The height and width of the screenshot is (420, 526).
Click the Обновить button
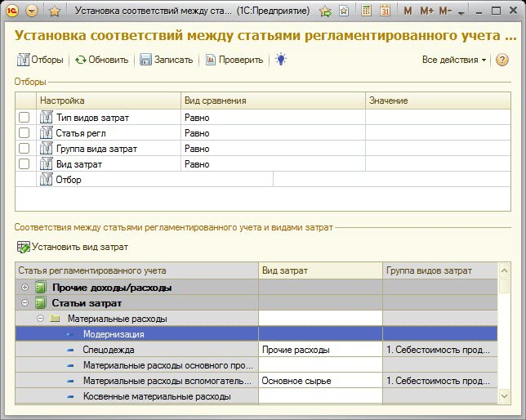pos(101,60)
